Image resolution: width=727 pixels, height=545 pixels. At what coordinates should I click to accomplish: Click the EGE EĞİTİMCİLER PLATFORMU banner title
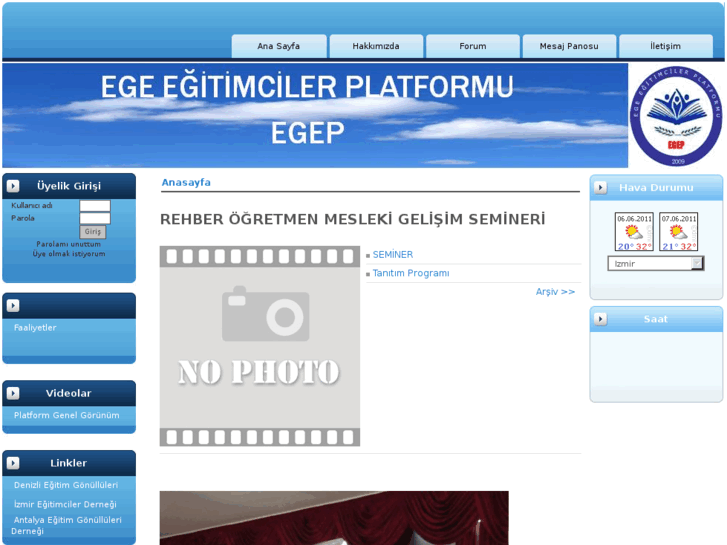[x=307, y=87]
